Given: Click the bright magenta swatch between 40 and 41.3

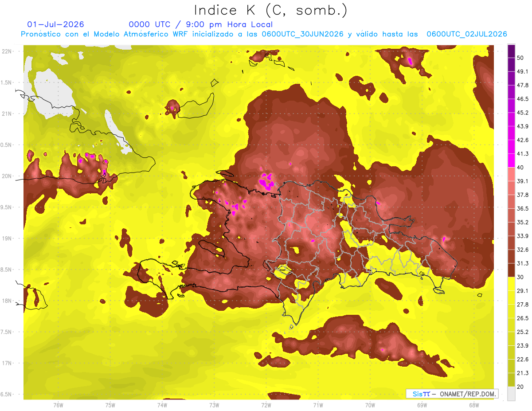Looking at the screenshot, I should (511, 160).
